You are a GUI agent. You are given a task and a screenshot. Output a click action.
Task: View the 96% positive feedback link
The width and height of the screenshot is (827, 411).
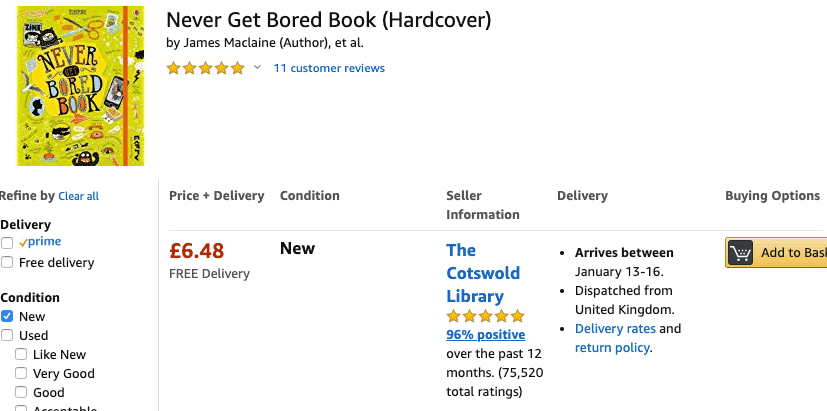[x=486, y=335]
